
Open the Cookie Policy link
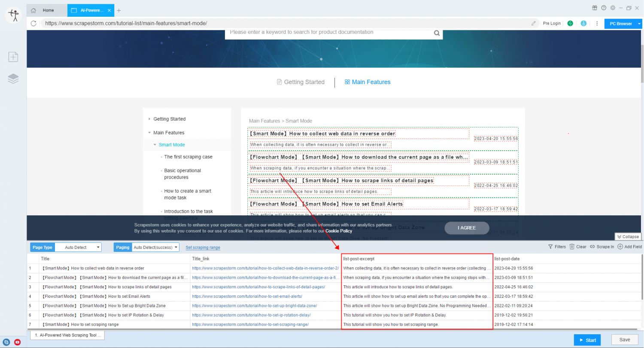click(338, 231)
